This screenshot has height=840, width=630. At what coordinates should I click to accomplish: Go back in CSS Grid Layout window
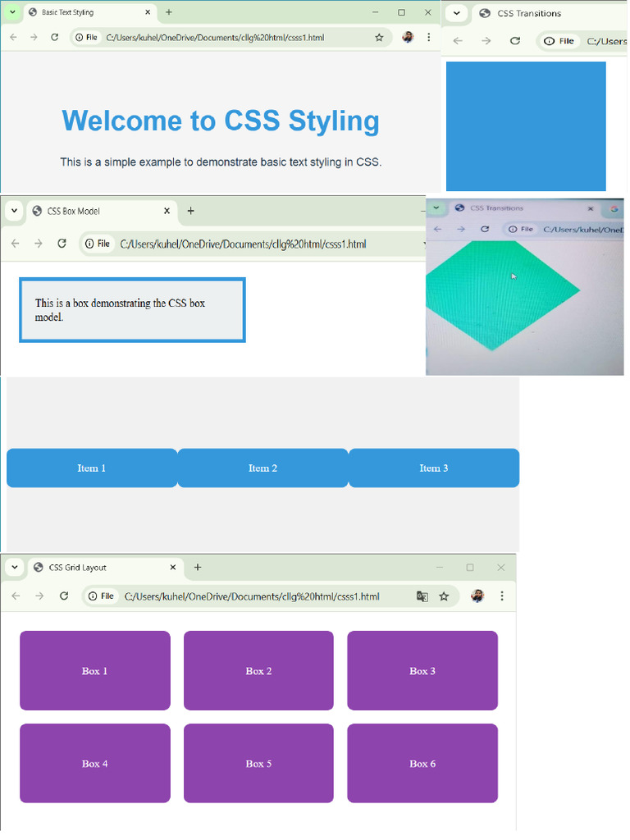[16, 596]
